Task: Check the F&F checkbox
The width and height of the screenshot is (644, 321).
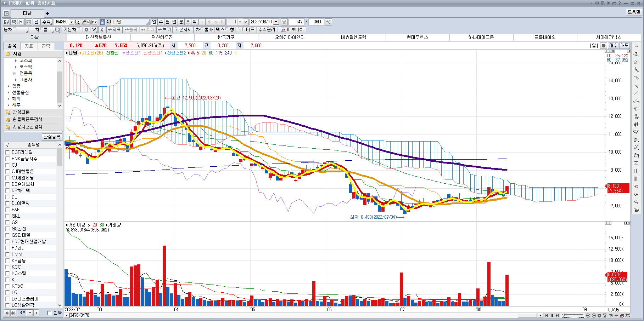Action: click(7, 210)
